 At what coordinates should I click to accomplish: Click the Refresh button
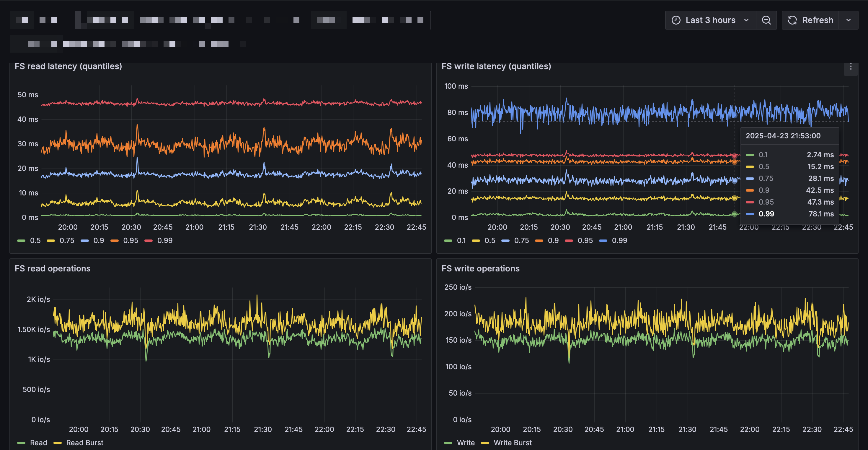810,20
